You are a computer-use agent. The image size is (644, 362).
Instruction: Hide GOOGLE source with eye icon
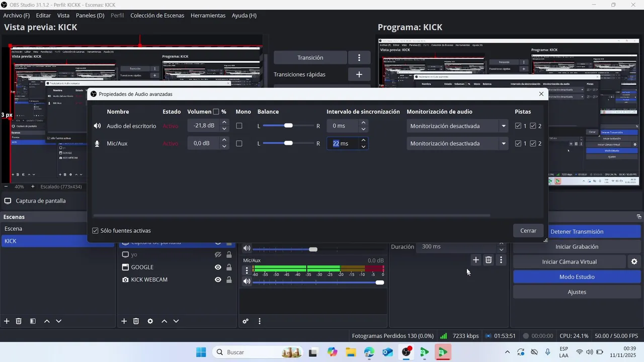tap(218, 267)
